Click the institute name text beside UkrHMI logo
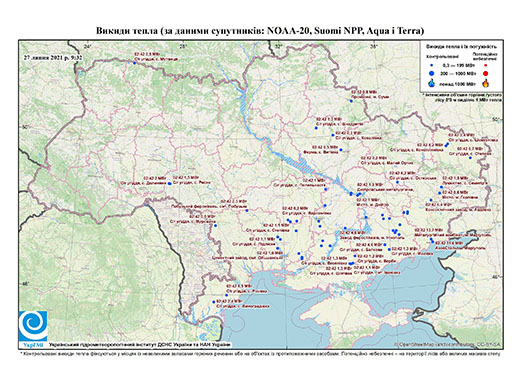Image resolution: width=520 pixels, height=368 pixels. click(140, 345)
